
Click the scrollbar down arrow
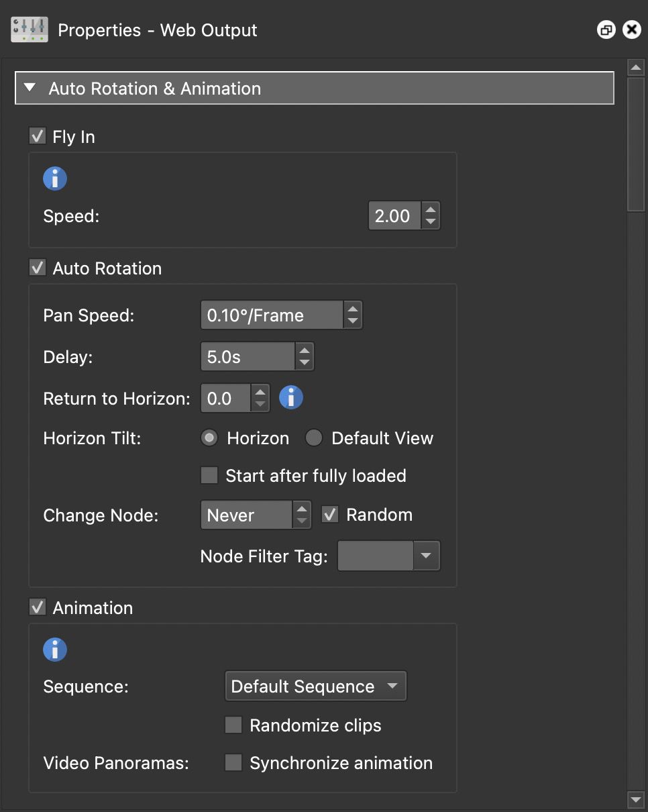click(635, 799)
